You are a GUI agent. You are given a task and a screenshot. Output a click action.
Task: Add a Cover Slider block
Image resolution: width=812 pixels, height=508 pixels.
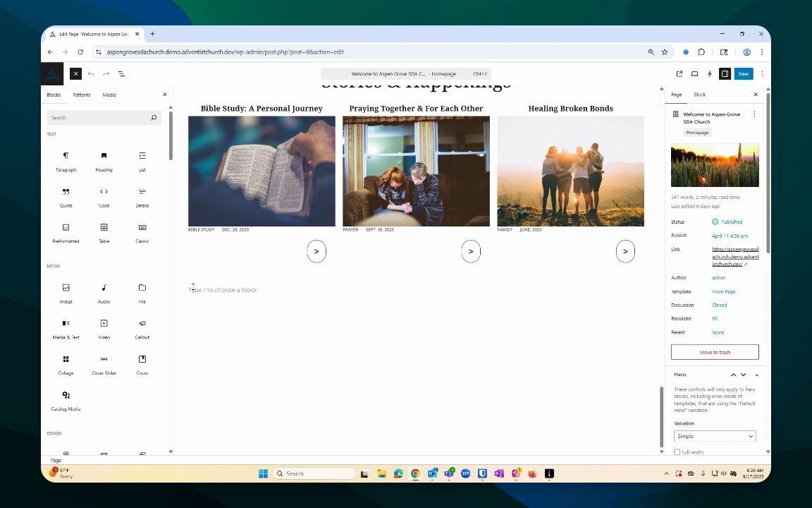coord(104,363)
